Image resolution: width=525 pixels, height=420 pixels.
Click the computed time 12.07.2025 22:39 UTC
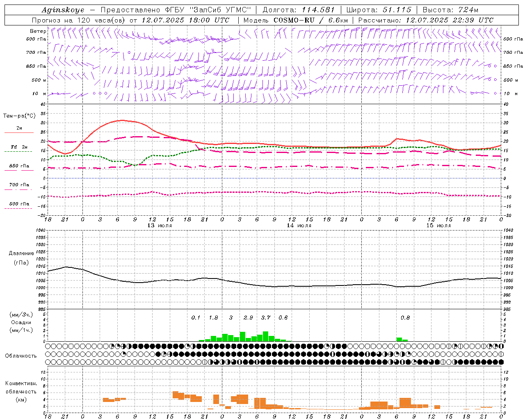pos(450,20)
